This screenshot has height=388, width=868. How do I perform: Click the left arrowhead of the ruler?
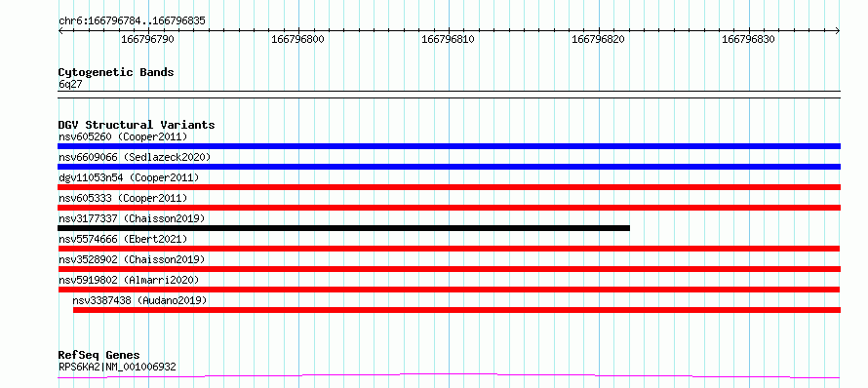point(60,30)
